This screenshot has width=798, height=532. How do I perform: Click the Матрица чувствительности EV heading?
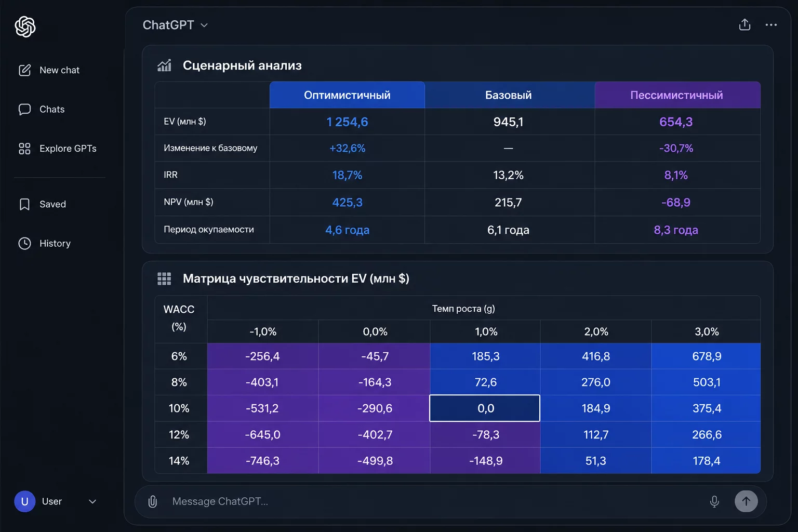296,278
